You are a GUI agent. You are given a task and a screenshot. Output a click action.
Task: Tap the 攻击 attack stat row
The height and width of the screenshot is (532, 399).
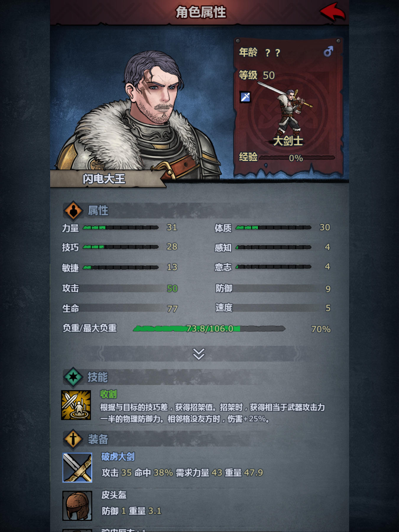(120, 288)
